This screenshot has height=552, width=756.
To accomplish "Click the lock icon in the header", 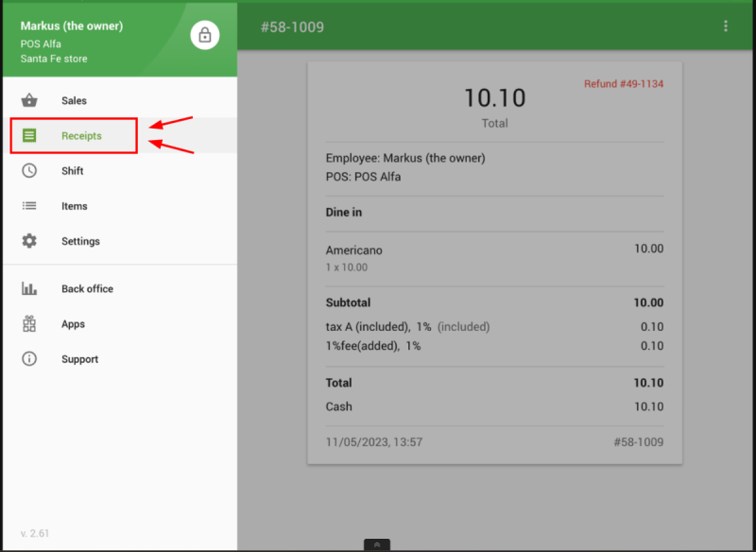I will [204, 35].
